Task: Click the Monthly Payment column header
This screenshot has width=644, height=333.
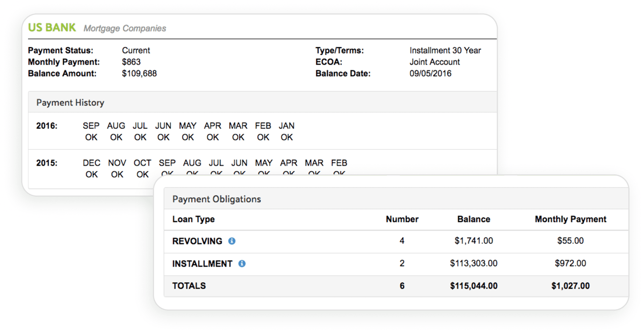Action: (570, 219)
